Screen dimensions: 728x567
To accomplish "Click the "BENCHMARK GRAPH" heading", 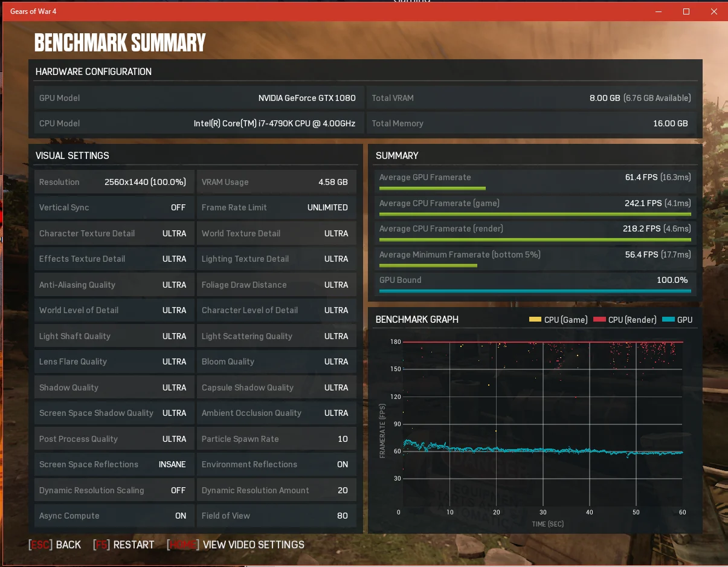I will coord(417,319).
